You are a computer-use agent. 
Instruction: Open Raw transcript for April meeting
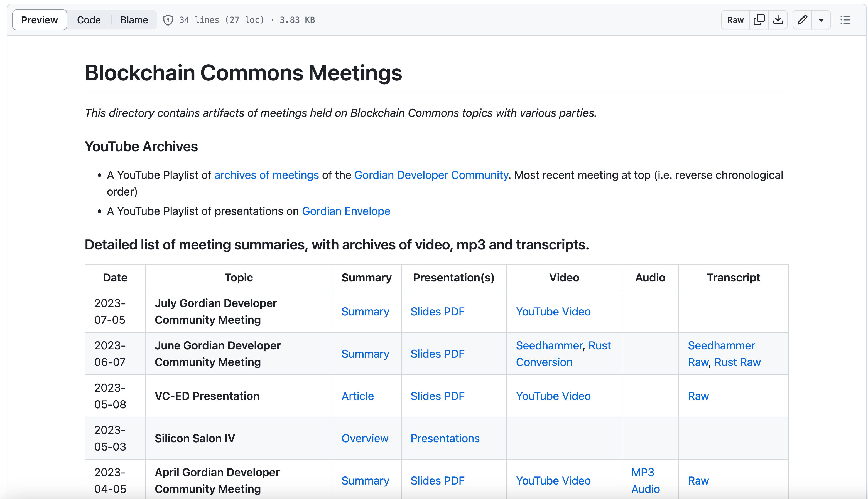pos(698,480)
